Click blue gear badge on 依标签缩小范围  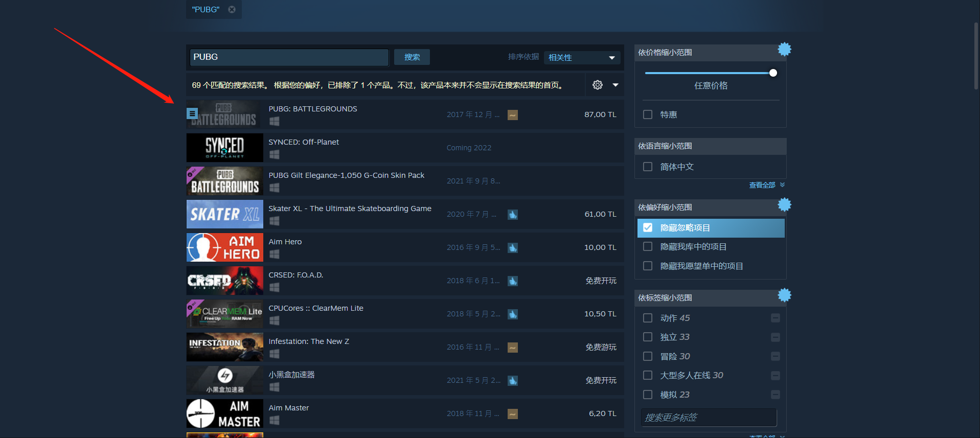pos(784,295)
